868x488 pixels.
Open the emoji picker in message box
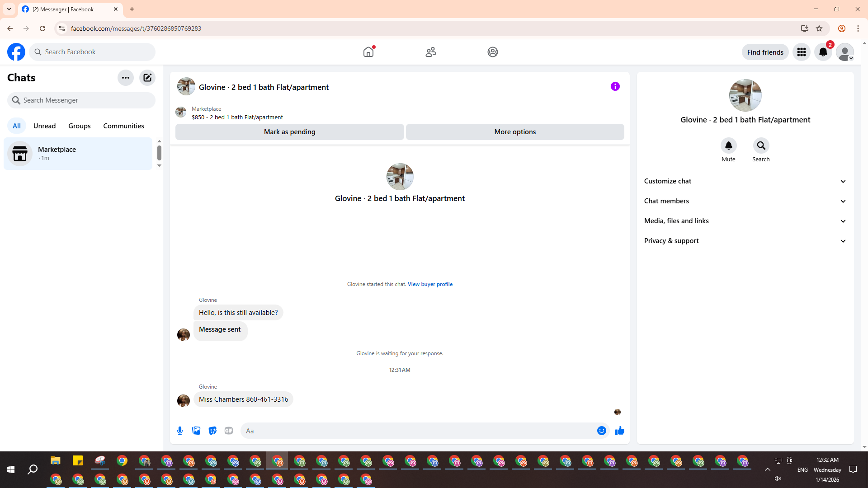[601, 431]
